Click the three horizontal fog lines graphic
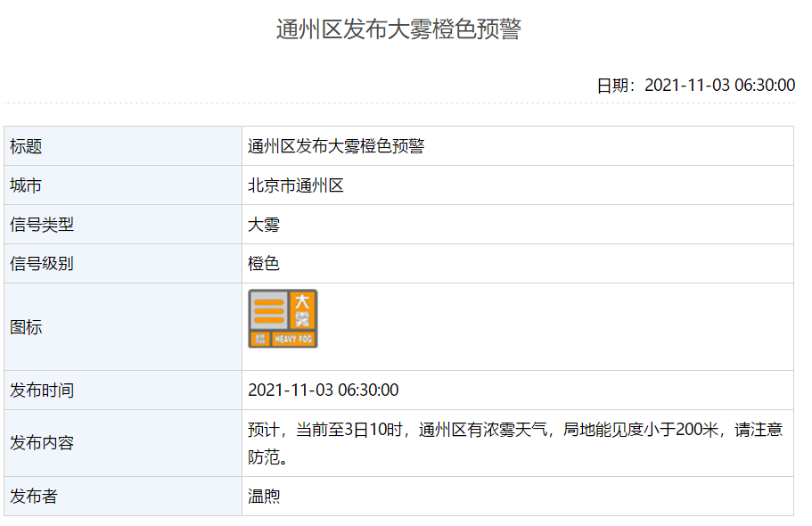 pyautogui.click(x=268, y=312)
